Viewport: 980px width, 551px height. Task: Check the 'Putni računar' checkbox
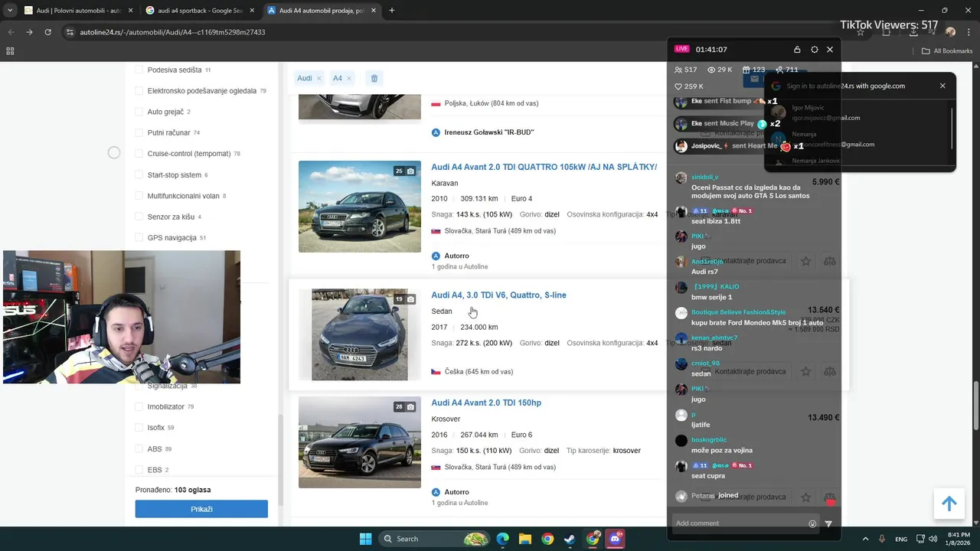[x=139, y=132]
